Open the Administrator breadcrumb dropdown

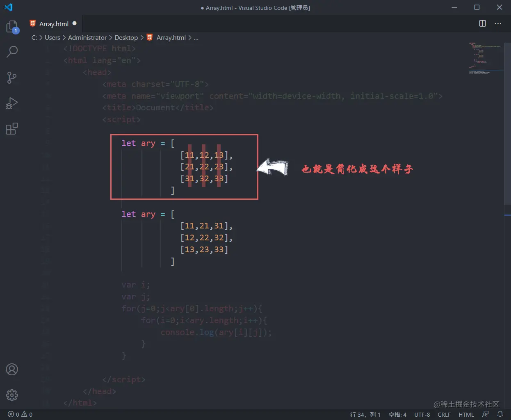pos(87,37)
